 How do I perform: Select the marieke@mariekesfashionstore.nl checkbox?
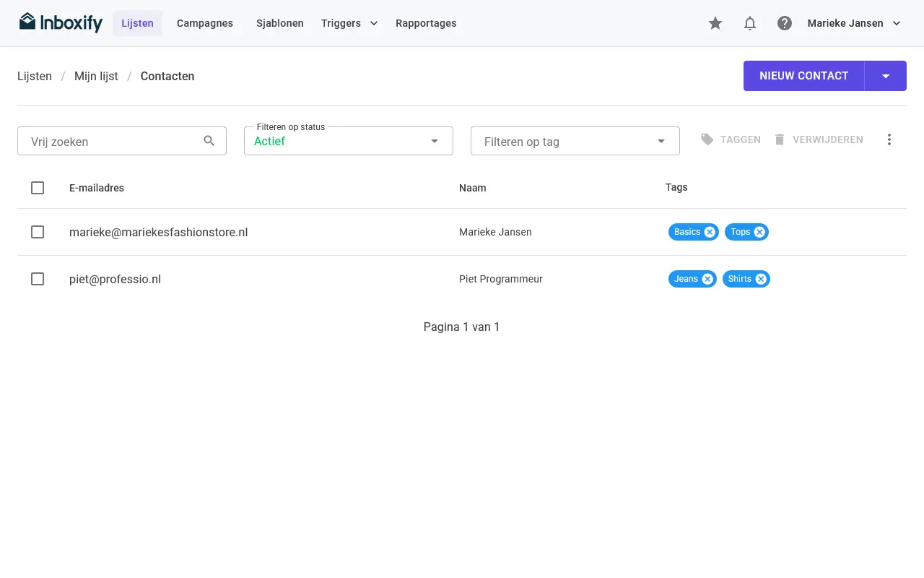point(38,232)
